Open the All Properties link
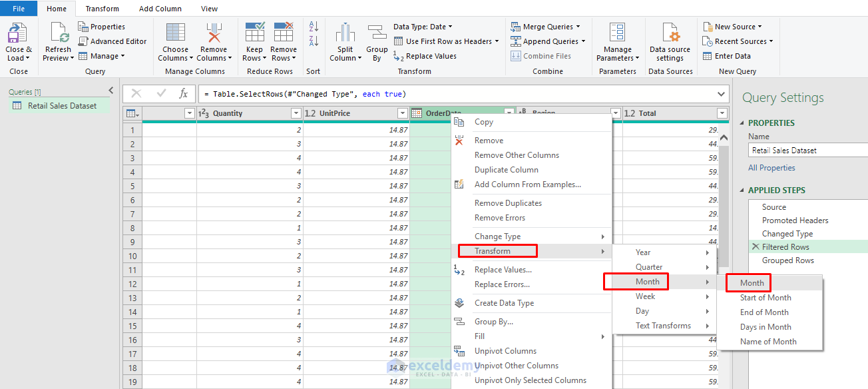Screen dimensions: 868x389 (771, 168)
